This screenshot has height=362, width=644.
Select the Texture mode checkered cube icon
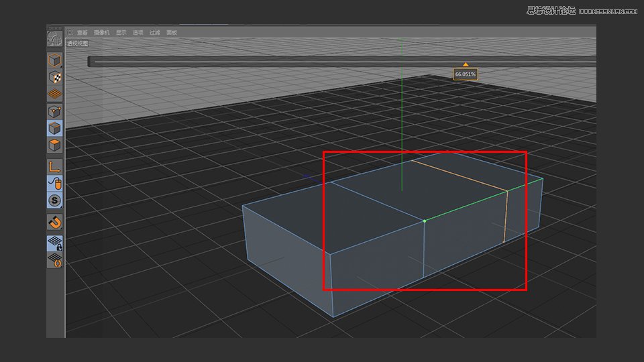pyautogui.click(x=54, y=77)
